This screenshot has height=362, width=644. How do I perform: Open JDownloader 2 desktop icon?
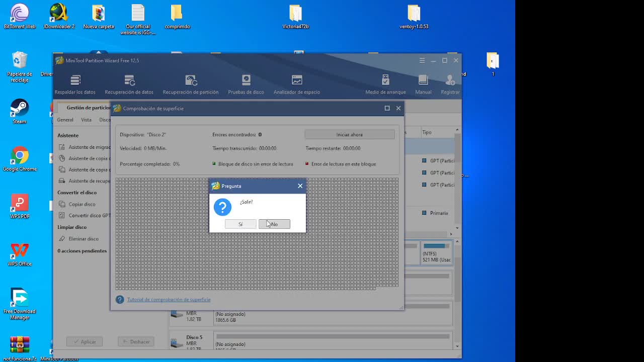point(59,17)
